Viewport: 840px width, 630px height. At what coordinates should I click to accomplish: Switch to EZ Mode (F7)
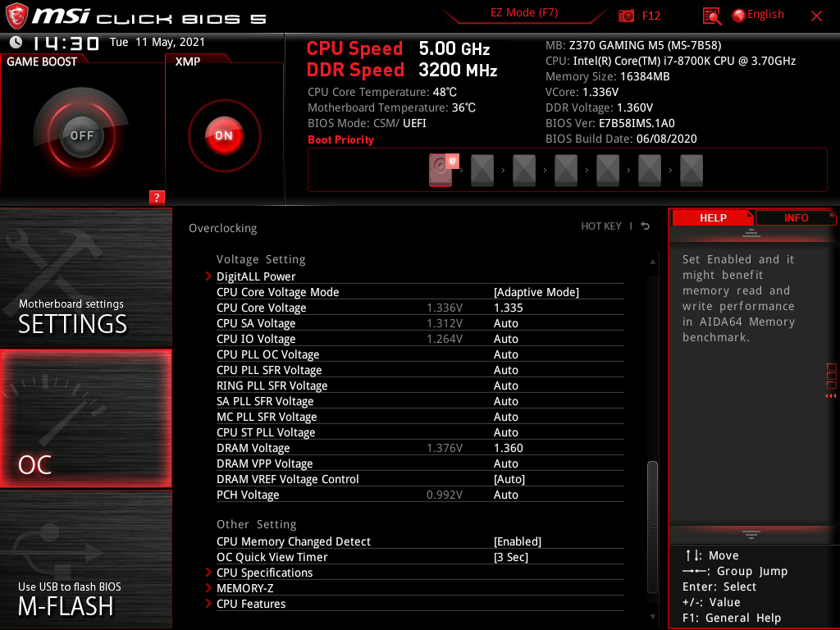[524, 13]
